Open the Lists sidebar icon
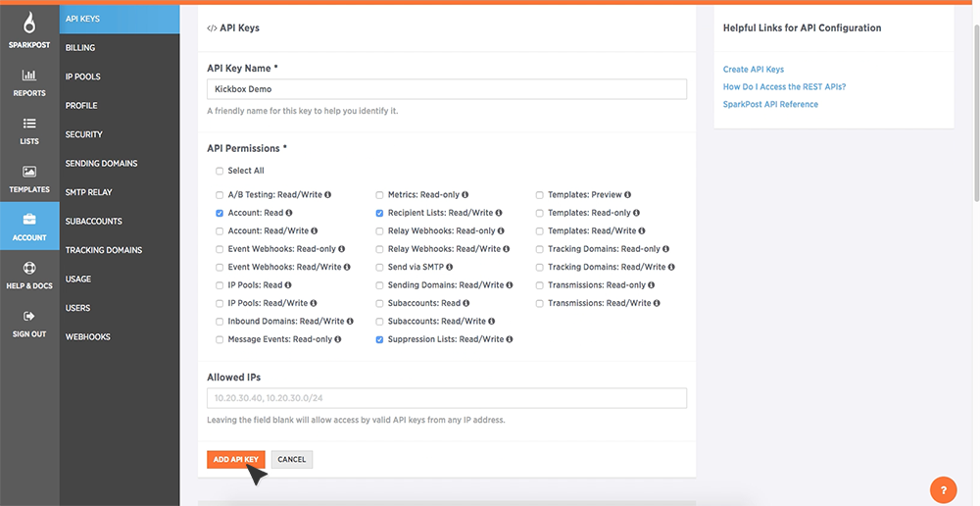Viewport: 980px width, 506px height. pyautogui.click(x=29, y=124)
